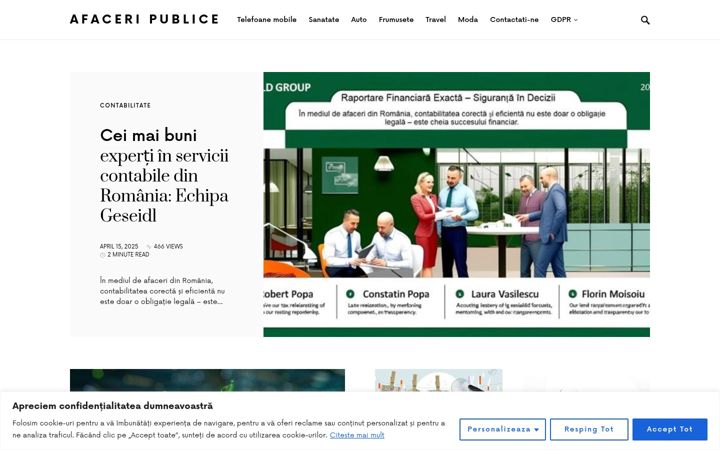Open the search magnifier icon
The height and width of the screenshot is (450, 720).
pyautogui.click(x=645, y=20)
